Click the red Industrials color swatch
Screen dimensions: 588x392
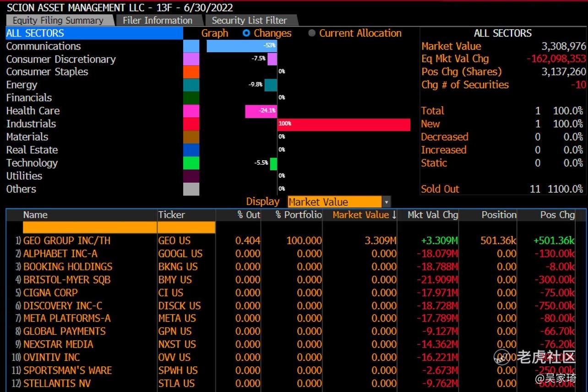(x=191, y=124)
